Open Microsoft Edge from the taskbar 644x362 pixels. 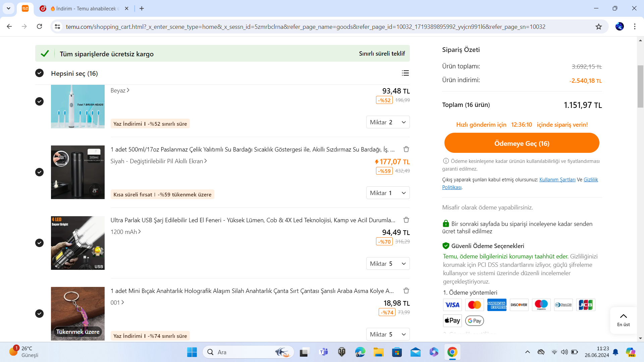tap(360, 352)
